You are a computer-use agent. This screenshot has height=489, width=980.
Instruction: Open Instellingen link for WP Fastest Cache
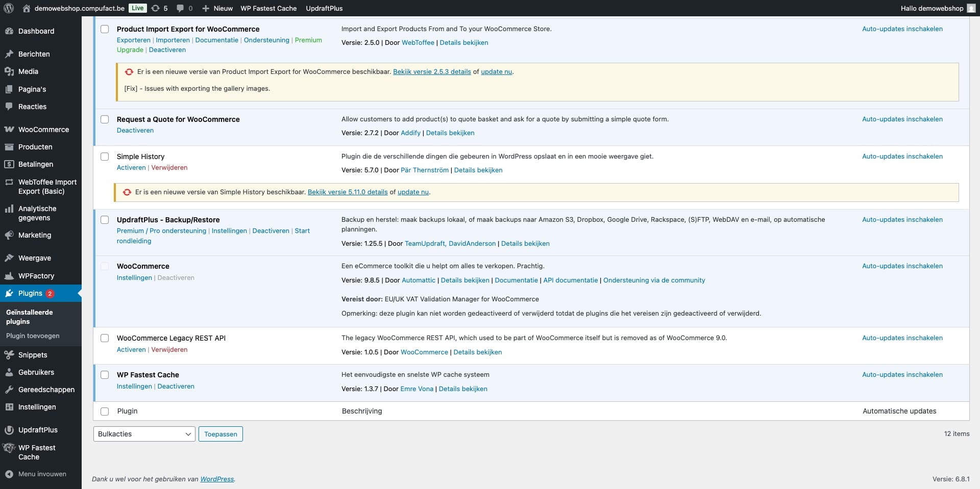point(134,387)
